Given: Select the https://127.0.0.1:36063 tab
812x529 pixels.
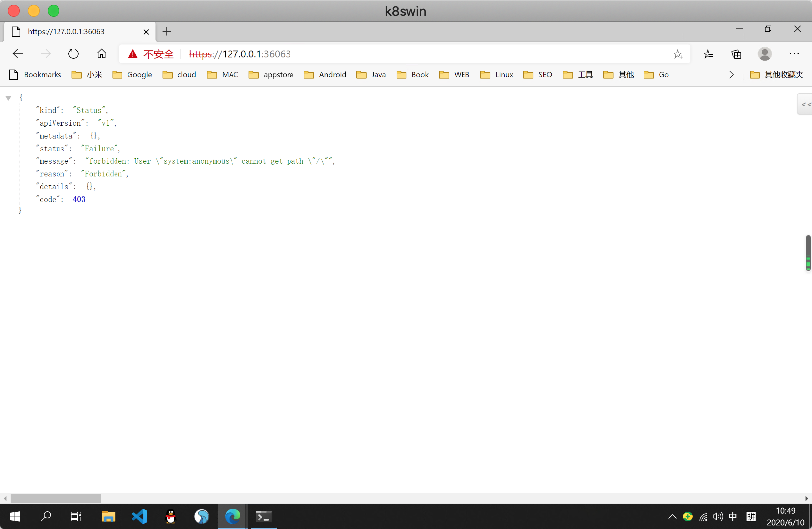Looking at the screenshot, I should pyautogui.click(x=79, y=32).
